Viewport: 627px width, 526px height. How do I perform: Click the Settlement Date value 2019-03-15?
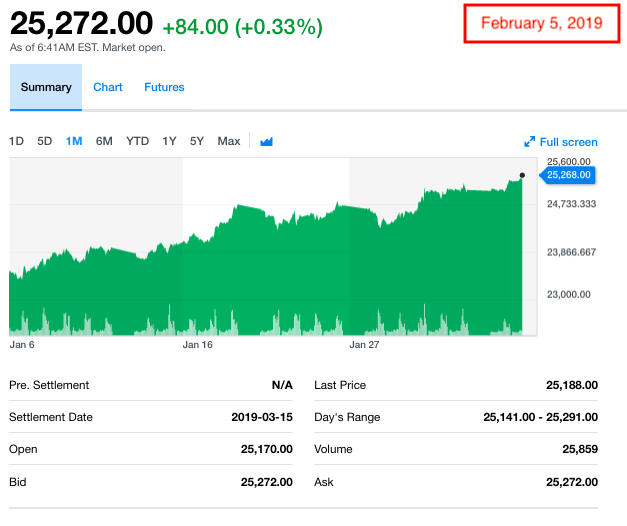pyautogui.click(x=262, y=417)
